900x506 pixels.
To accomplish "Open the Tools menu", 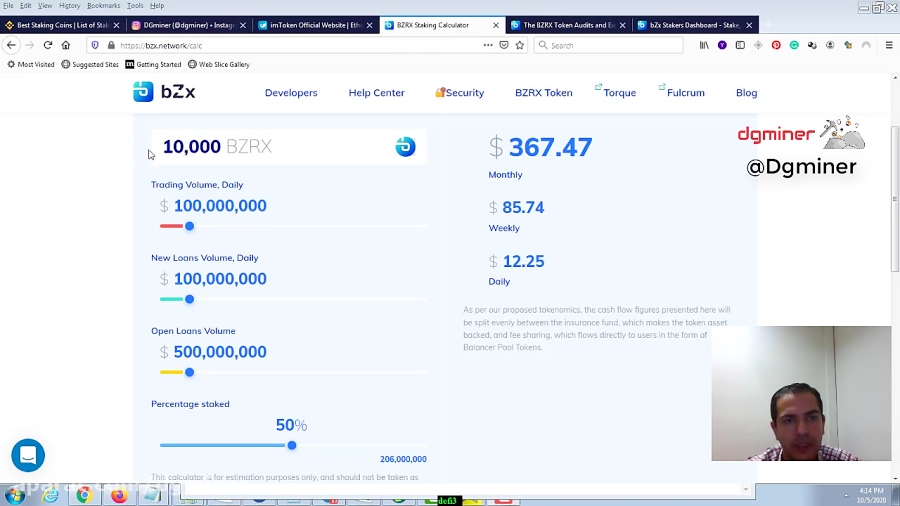I will (135, 6).
